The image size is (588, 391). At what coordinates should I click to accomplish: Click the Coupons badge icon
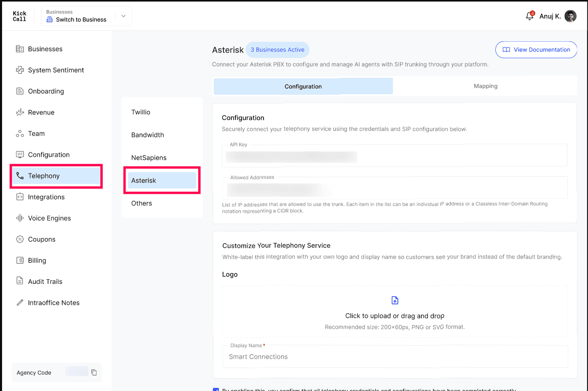(20, 239)
